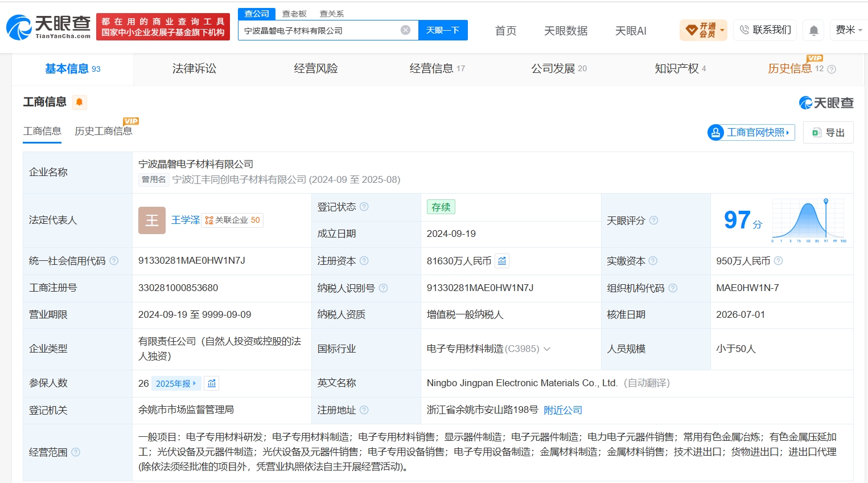868x483 pixels.
Task: Click credit code 91330281MAE0HW1N7J under 统一社会信用代码
Action: (x=192, y=261)
